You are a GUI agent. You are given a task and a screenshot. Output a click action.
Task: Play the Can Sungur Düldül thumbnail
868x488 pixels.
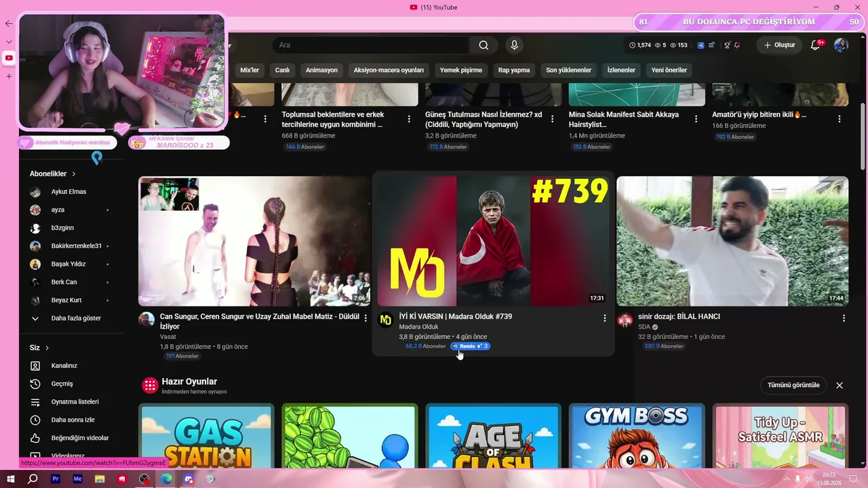[x=254, y=241]
